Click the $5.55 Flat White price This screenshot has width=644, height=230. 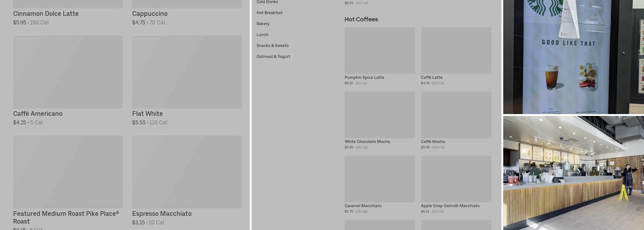tap(139, 122)
